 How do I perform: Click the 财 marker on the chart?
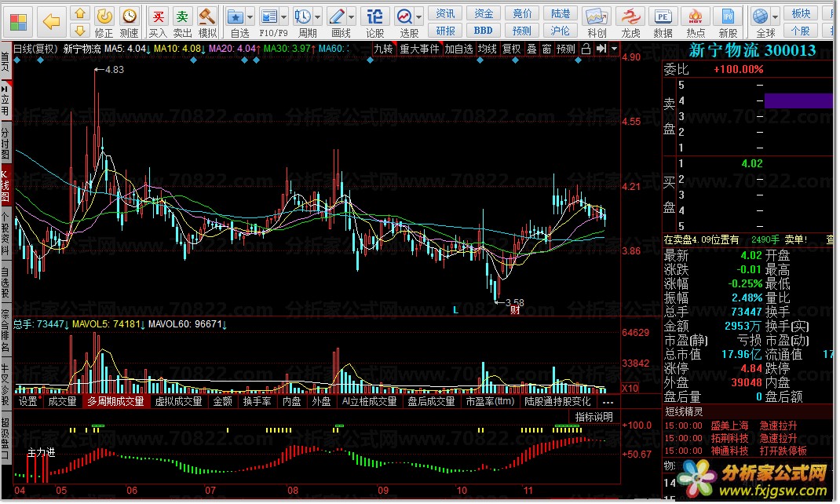[x=515, y=310]
